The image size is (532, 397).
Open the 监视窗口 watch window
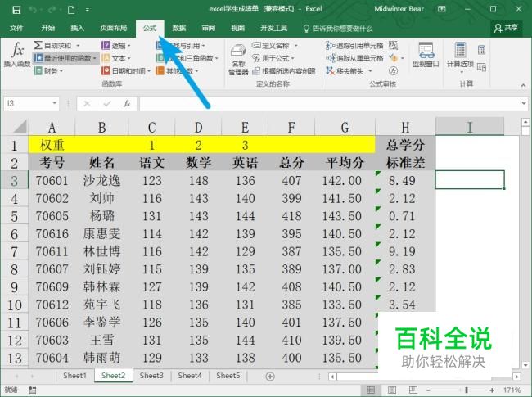tap(426, 54)
